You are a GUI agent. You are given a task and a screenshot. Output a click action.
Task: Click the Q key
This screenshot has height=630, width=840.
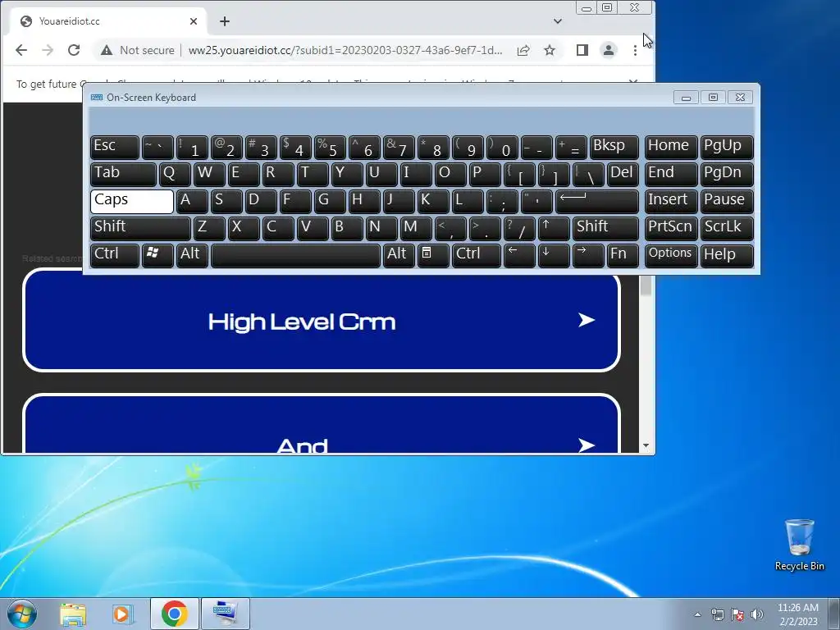coord(175,175)
